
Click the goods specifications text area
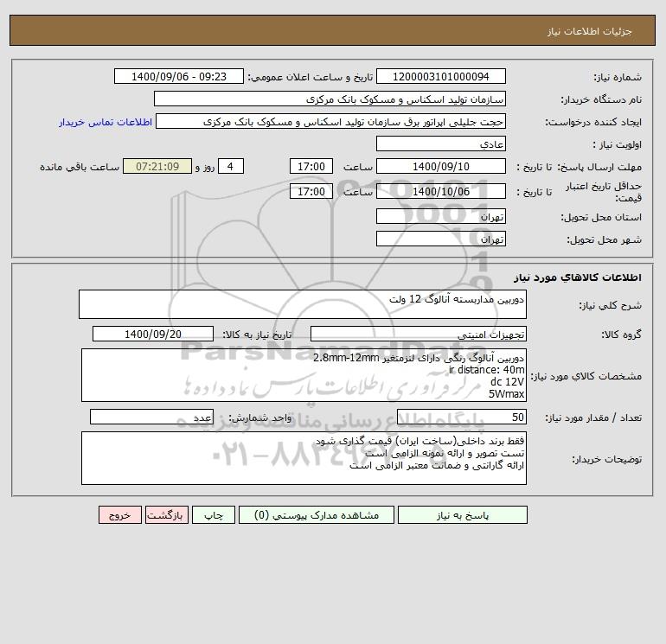pos(304,375)
